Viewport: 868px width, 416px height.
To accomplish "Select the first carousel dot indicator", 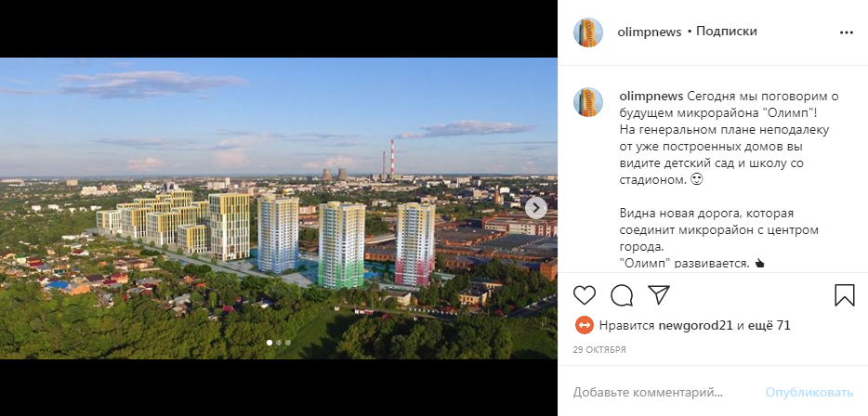I will [x=270, y=343].
